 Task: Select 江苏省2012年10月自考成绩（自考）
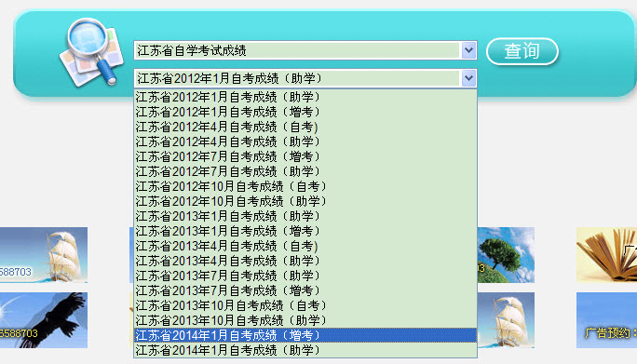coord(305,186)
